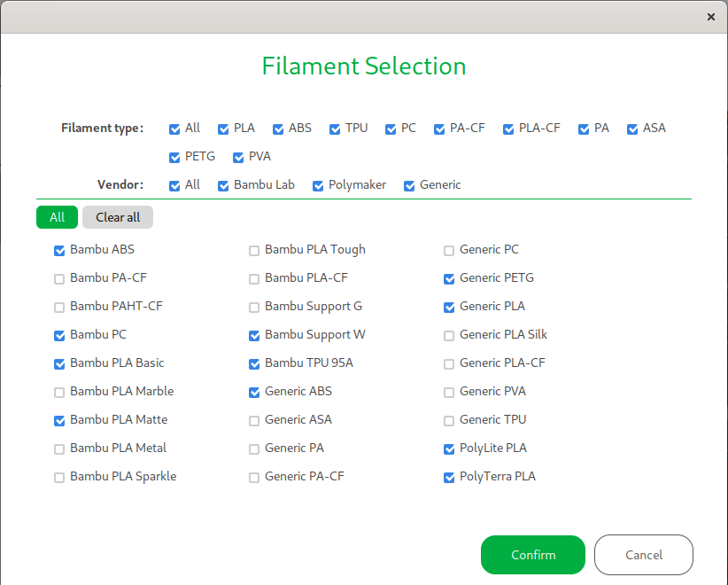728x585 pixels.
Task: Deselect the Generic PLA filament
Action: [449, 308]
